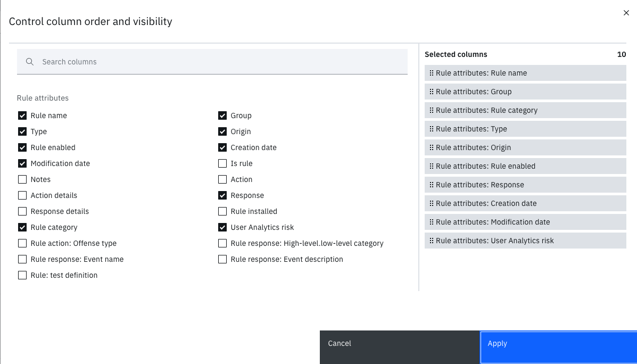
Task: Disable the Modification date checkbox
Action: (x=22, y=163)
